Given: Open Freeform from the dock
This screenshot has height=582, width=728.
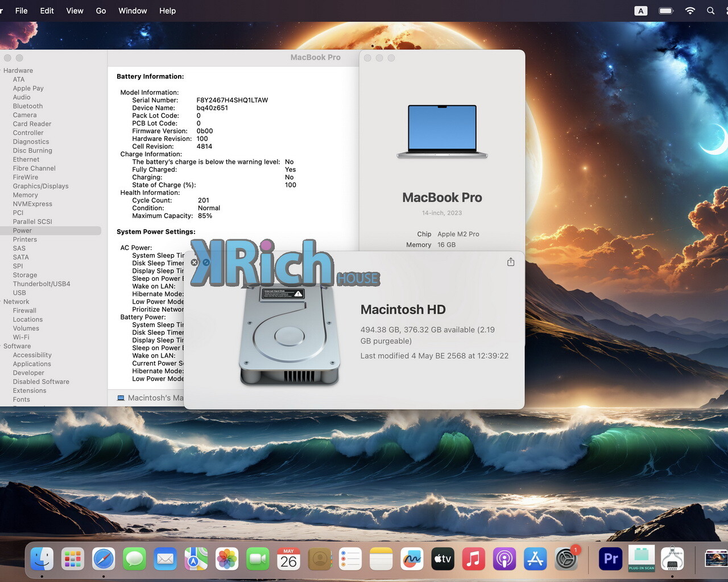Looking at the screenshot, I should [x=412, y=559].
